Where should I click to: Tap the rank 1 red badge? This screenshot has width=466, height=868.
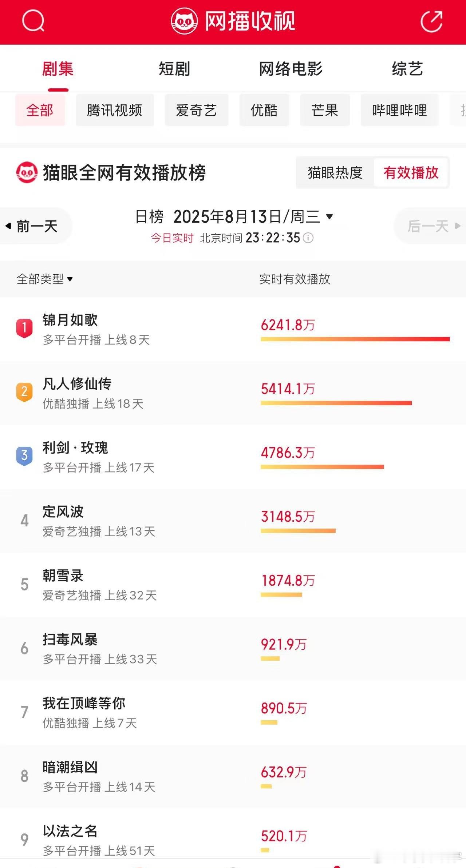(24, 328)
